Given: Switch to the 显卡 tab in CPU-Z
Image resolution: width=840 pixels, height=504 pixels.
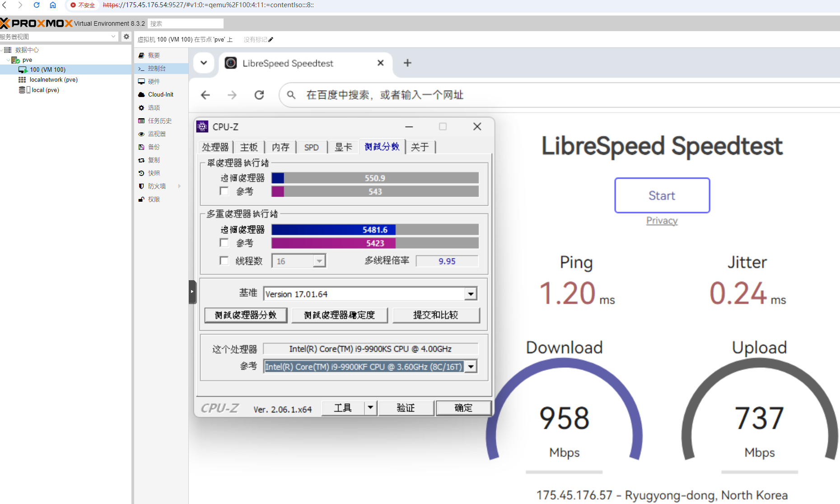Looking at the screenshot, I should tap(343, 147).
